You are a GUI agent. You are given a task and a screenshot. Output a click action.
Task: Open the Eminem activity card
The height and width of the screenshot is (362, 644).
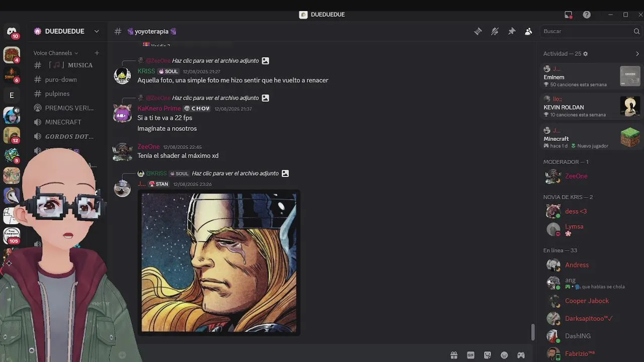point(591,76)
